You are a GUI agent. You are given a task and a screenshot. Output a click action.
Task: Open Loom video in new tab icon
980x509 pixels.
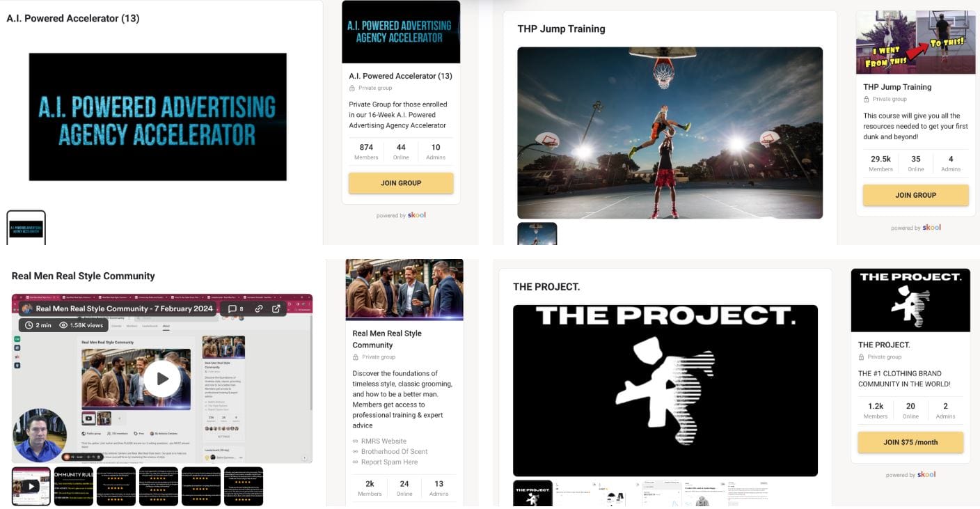[276, 308]
